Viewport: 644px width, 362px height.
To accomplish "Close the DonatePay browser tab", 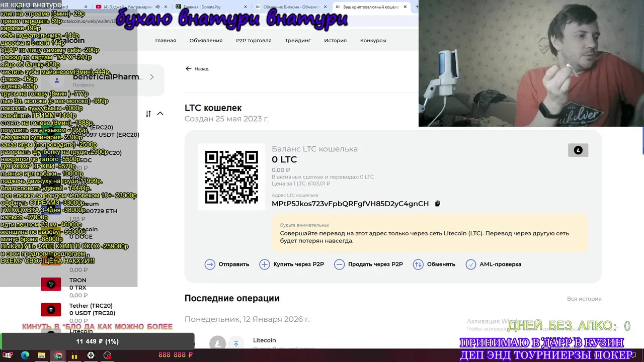I will [245, 7].
